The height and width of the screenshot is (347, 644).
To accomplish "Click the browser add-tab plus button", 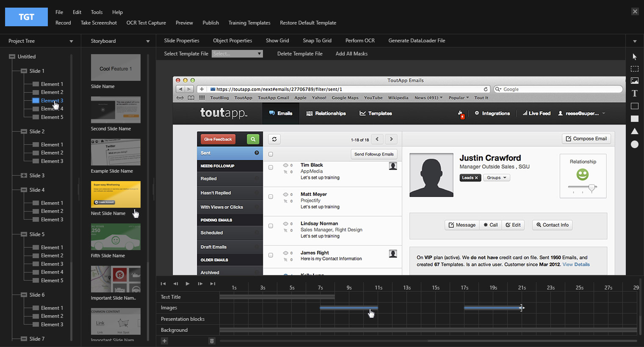I will coord(202,89).
